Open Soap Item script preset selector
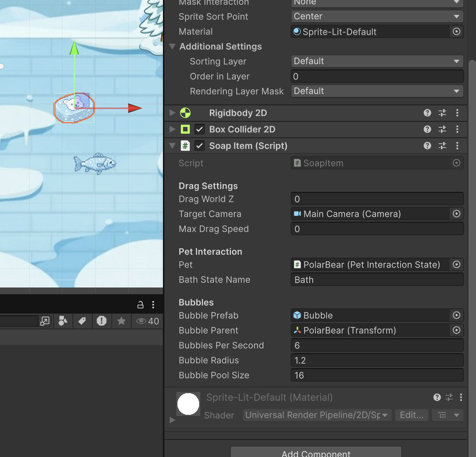The image size is (476, 457). pyautogui.click(x=442, y=146)
